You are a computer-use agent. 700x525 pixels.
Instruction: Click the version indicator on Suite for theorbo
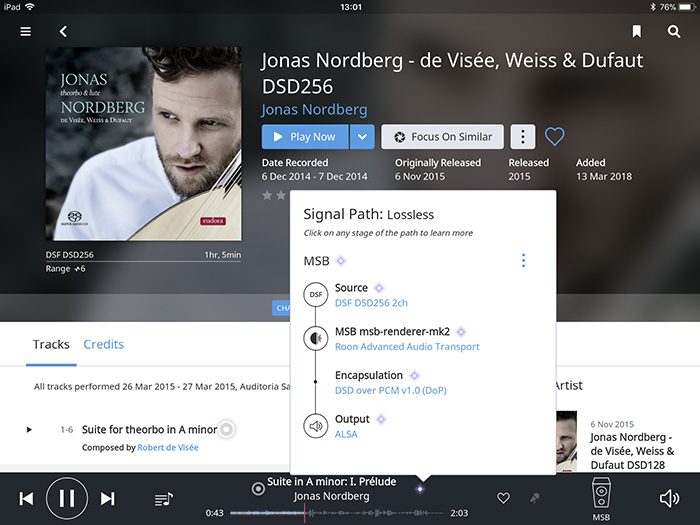coord(227,429)
